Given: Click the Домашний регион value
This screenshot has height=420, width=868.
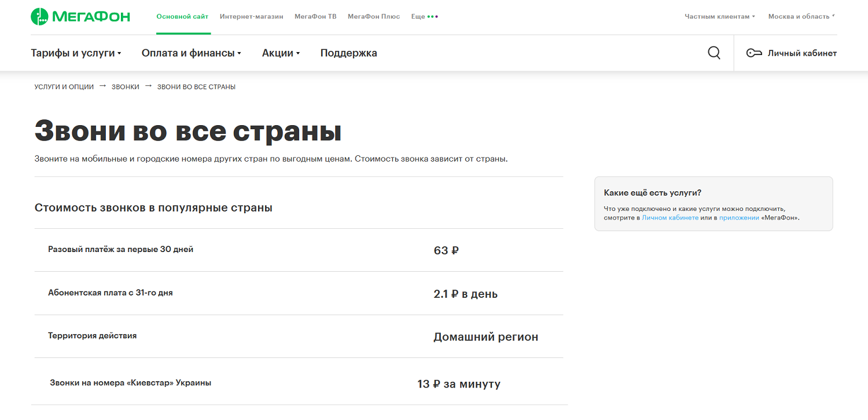Looking at the screenshot, I should click(486, 337).
